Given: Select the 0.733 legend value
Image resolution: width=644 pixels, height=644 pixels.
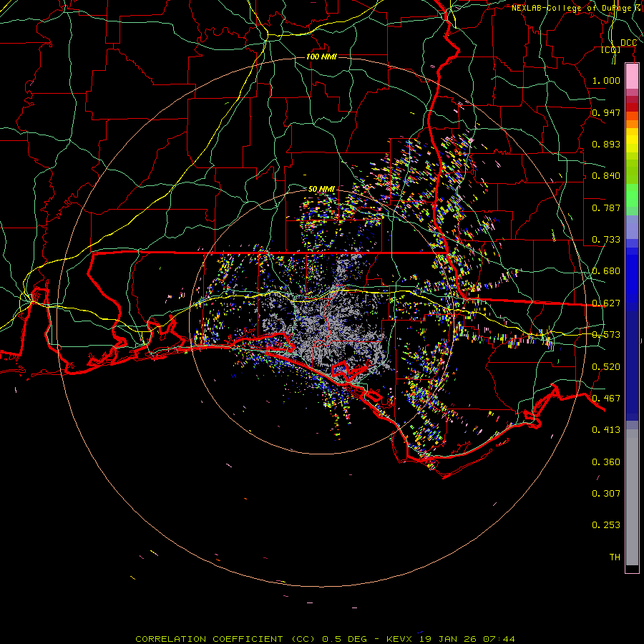Looking at the screenshot, I should (606, 240).
